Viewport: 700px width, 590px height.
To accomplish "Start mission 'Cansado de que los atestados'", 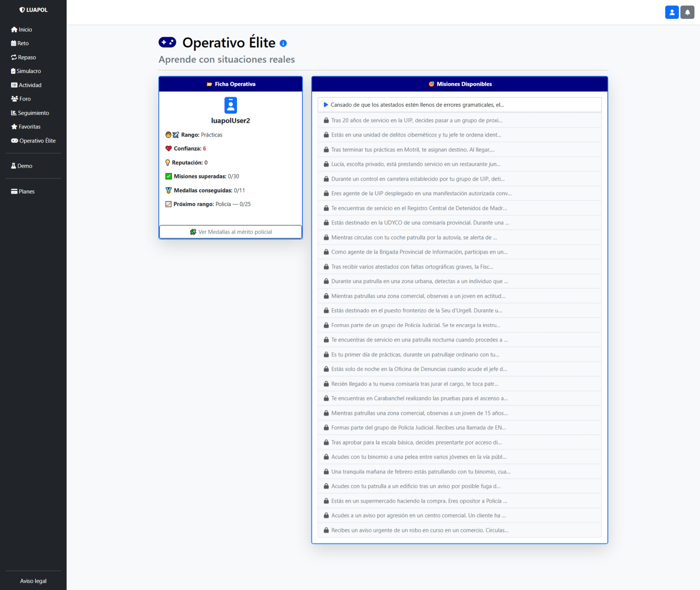I will (417, 105).
